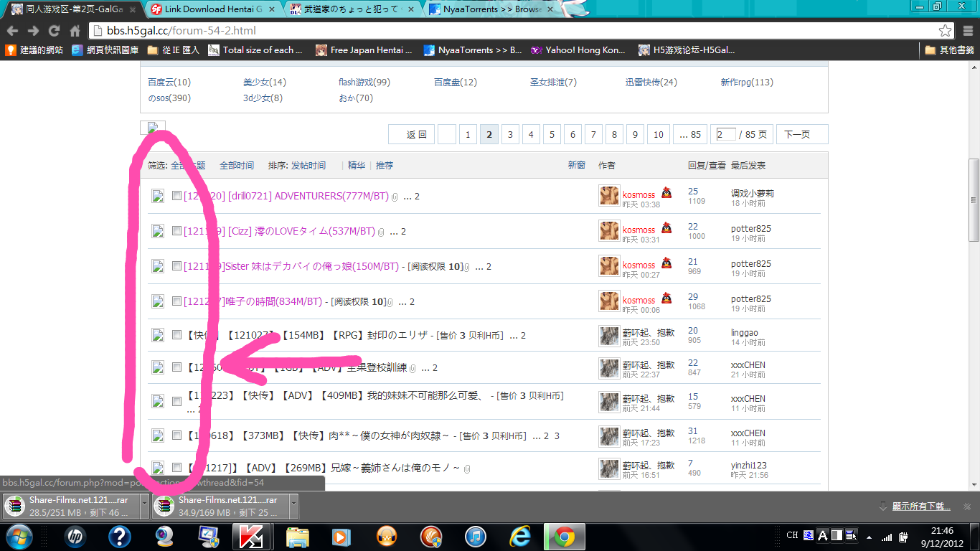Expand the menu arrow for the 34.9/169 MB download

point(293,506)
